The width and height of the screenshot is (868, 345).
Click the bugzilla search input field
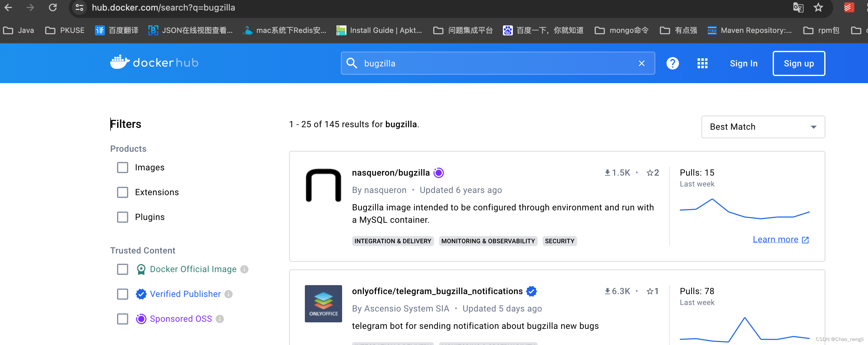coord(495,63)
